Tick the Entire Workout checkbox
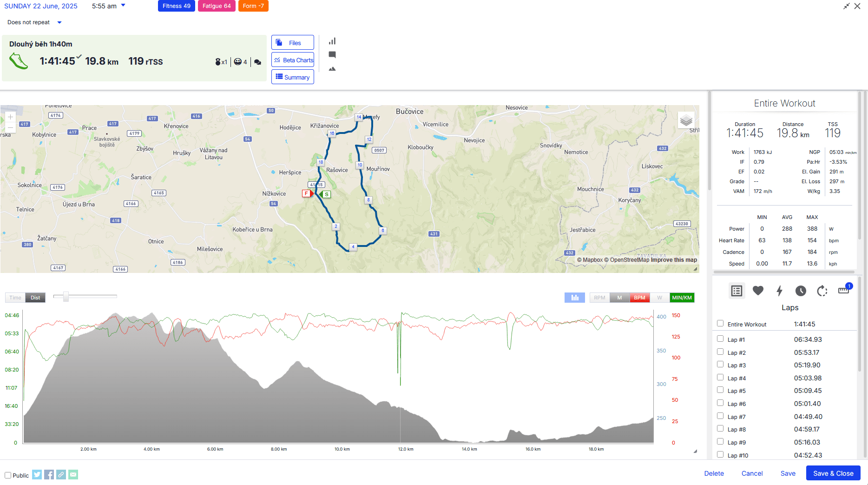 (720, 323)
